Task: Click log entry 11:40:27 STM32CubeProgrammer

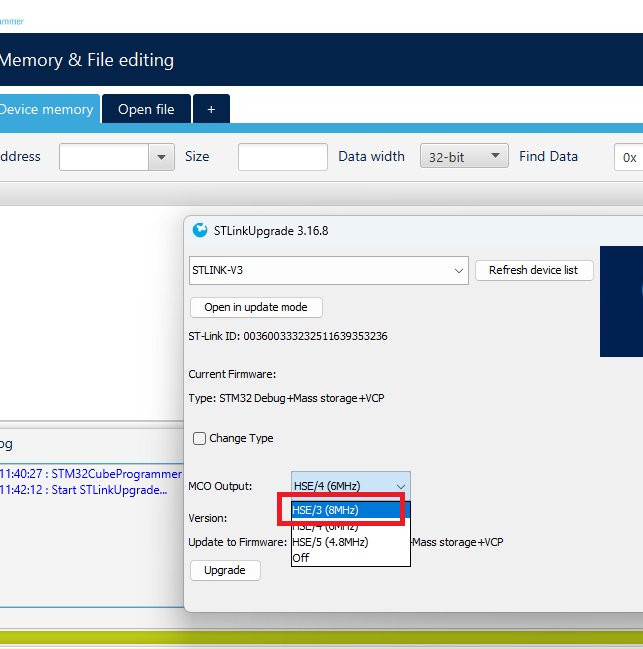Action: tap(91, 474)
